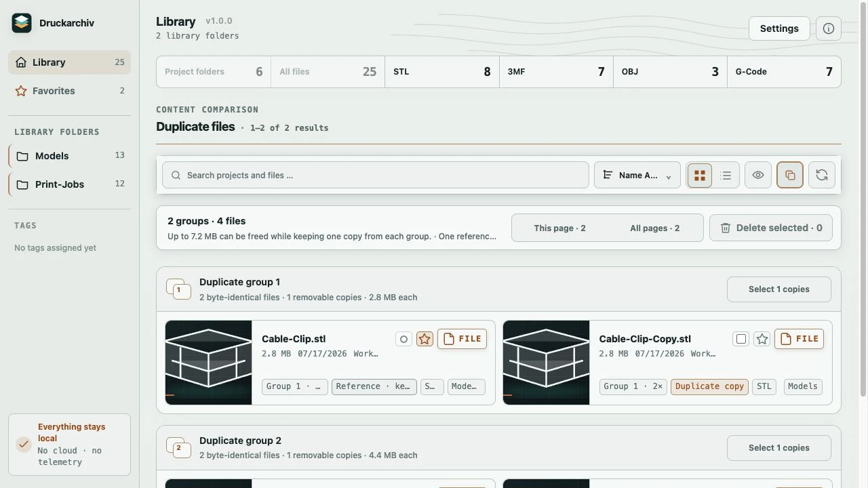
Task: Go to Favorites in the sidebar
Action: (69, 91)
